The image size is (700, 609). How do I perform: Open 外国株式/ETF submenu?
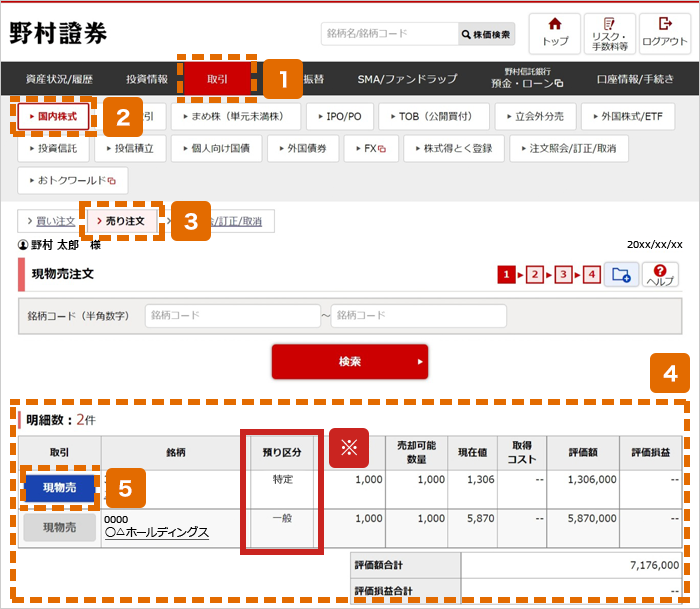pyautogui.click(x=628, y=117)
